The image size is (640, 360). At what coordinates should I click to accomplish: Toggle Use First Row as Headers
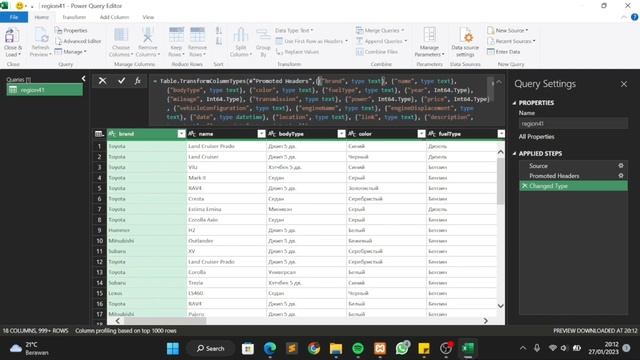(x=312, y=41)
